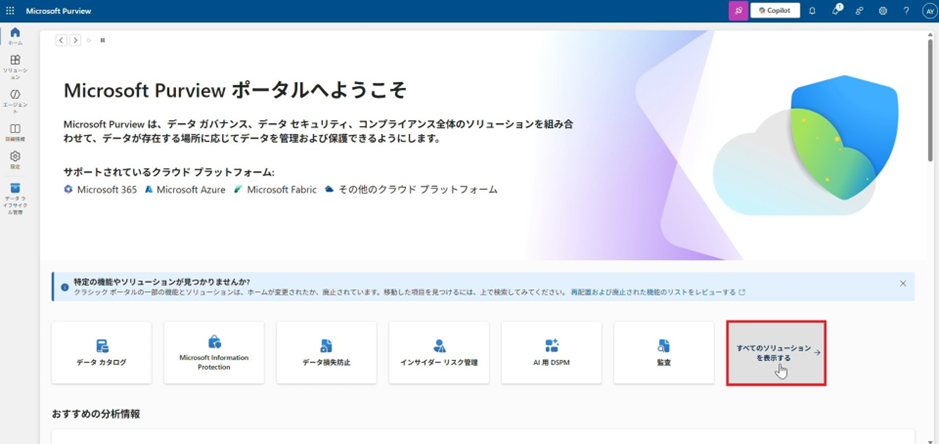Screen dimensions: 939x444
Task: Open 再配置および廃止された機能のリストをレビューする link
Action: (658, 292)
